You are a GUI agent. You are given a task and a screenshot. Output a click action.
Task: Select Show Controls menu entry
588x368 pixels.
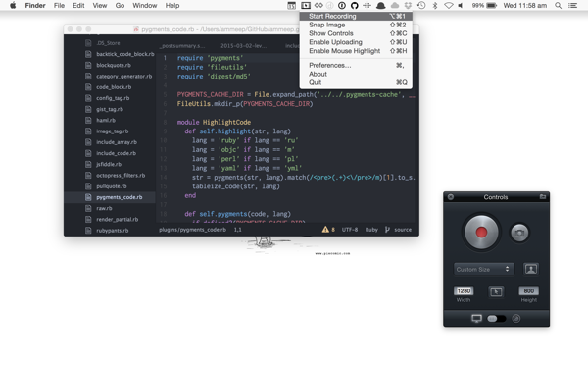(356, 33)
